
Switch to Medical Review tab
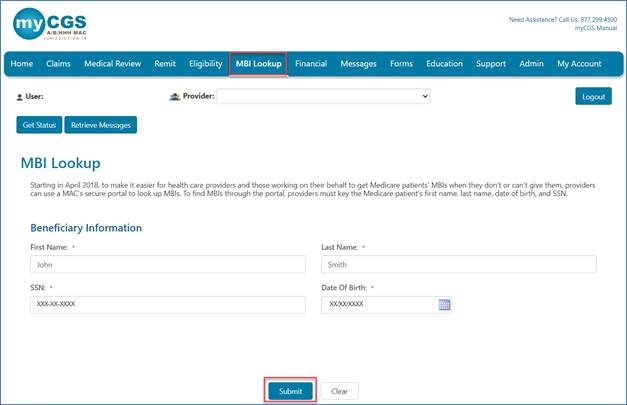coord(111,64)
